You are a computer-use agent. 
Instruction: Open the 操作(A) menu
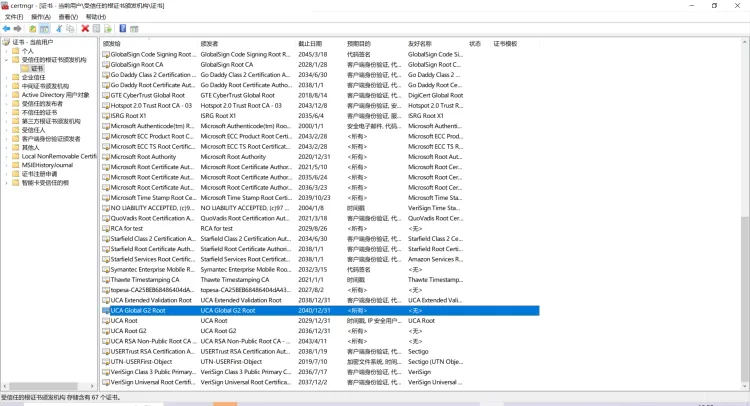click(x=40, y=17)
